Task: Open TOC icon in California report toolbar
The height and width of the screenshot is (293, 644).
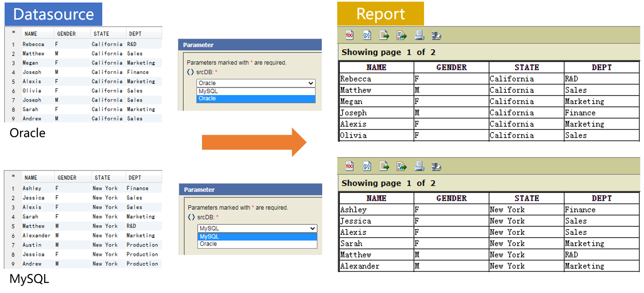Action: [x=349, y=36]
